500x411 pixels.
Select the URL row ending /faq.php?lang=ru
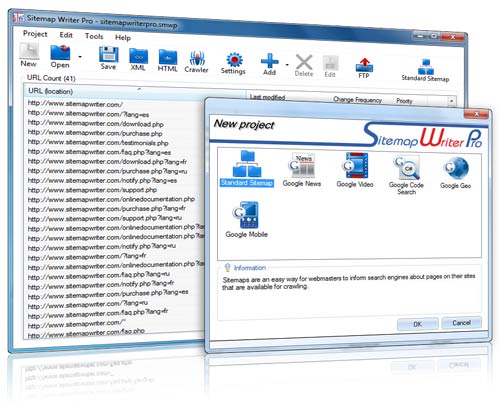tap(99, 276)
